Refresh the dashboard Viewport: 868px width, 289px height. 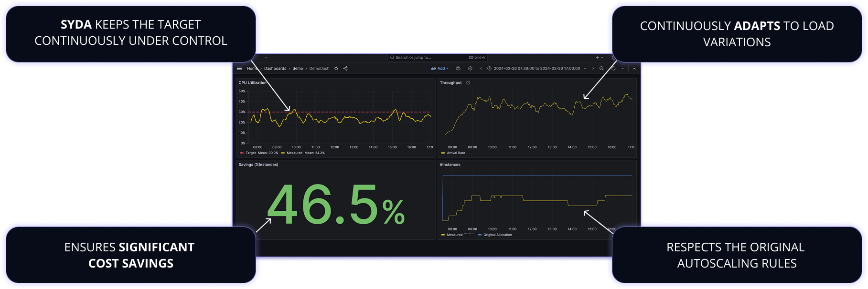613,69
